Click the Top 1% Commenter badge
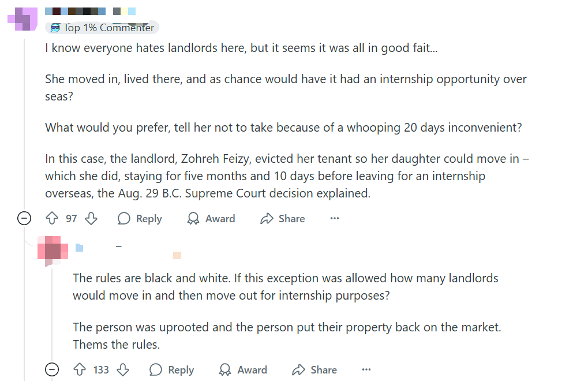The width and height of the screenshot is (588, 381). coord(102,28)
